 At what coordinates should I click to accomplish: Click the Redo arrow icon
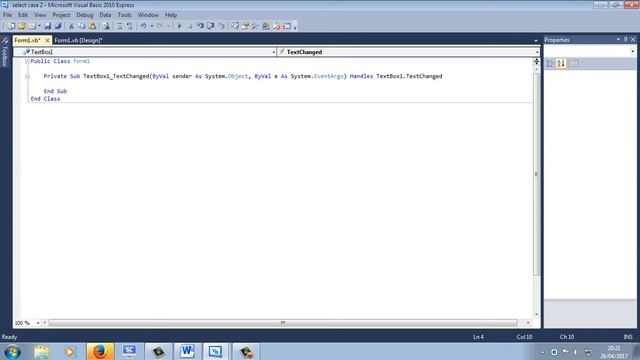pyautogui.click(x=160, y=26)
